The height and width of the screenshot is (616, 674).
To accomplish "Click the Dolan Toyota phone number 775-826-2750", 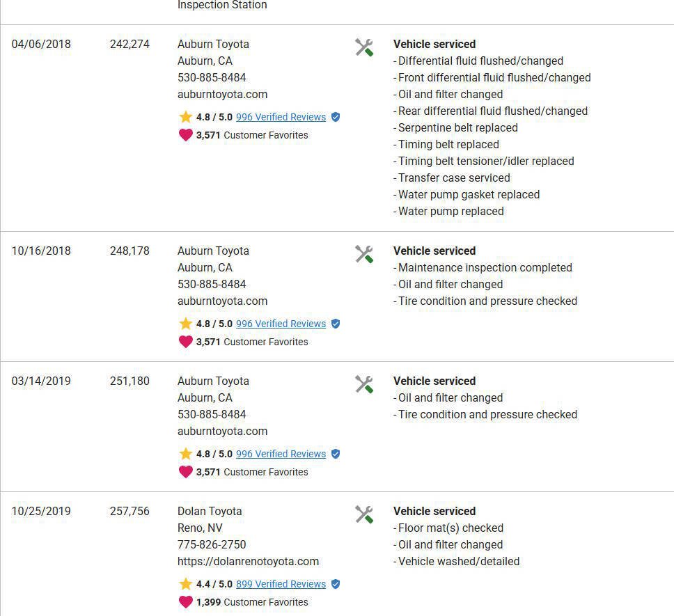I will pyautogui.click(x=212, y=544).
